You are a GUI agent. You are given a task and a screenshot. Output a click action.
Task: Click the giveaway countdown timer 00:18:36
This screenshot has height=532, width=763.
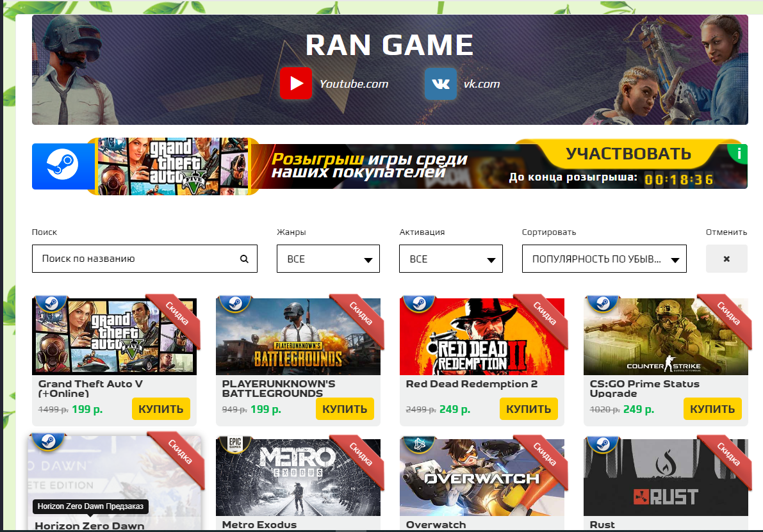tap(679, 180)
